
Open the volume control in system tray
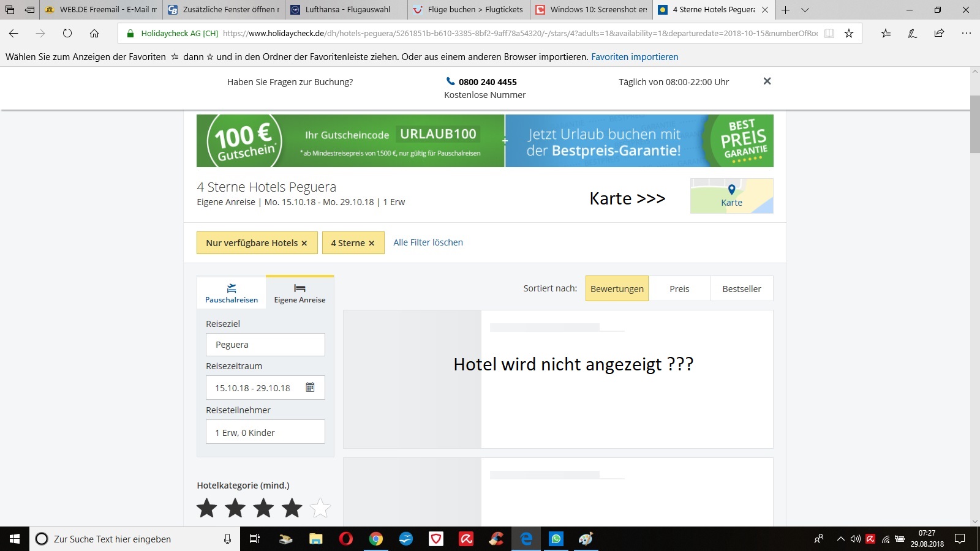856,539
